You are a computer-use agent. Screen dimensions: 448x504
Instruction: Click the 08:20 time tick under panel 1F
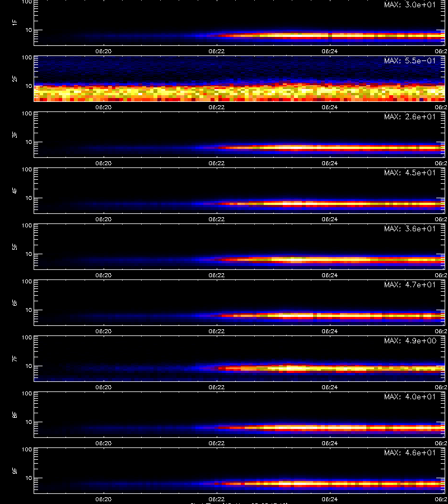click(104, 52)
